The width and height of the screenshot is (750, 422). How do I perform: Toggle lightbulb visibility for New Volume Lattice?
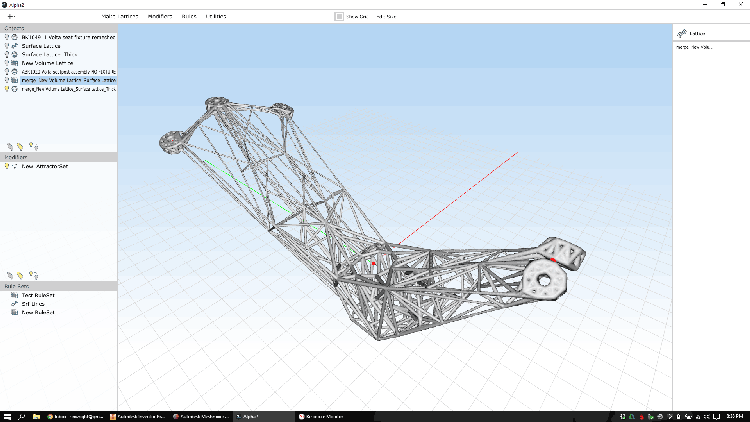7,63
